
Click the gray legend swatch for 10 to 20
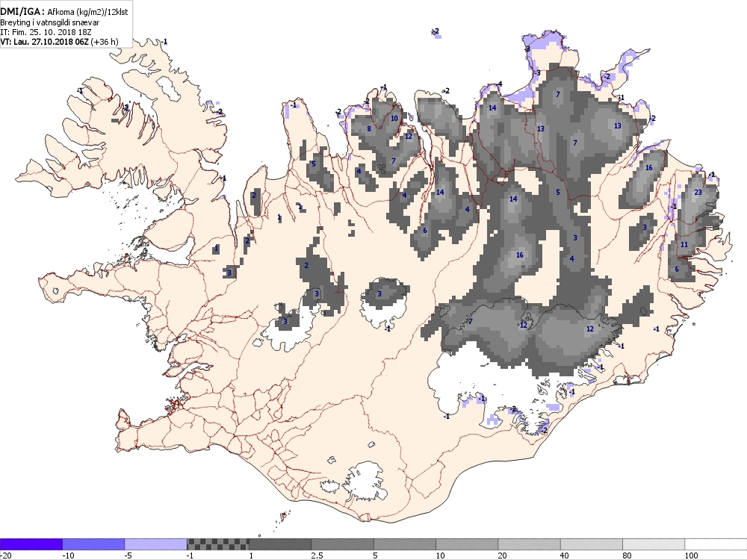coord(467,544)
